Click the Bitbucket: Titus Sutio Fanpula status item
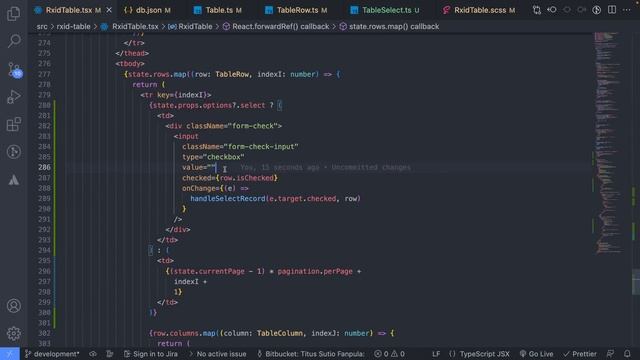The height and width of the screenshot is (360, 640). 310,354
